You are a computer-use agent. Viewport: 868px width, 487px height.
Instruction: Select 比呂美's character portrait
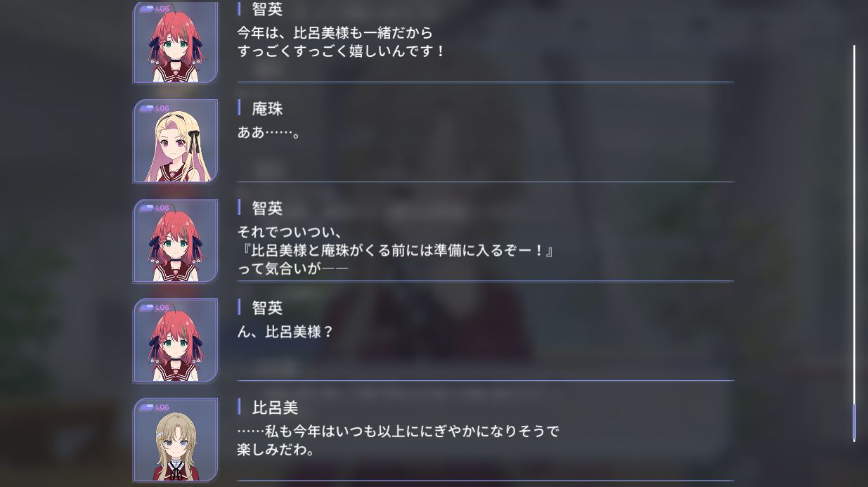pyautogui.click(x=176, y=440)
